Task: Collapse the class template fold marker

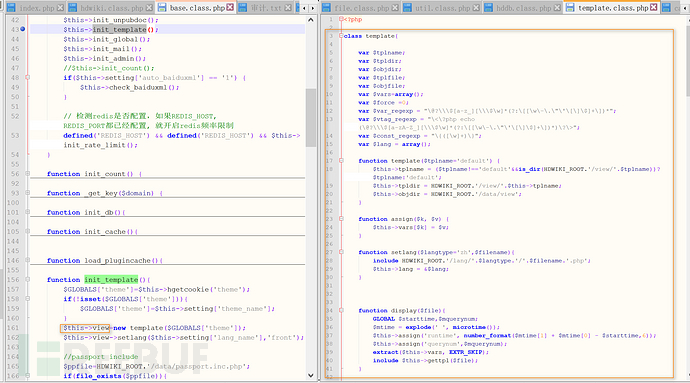Action: click(x=341, y=36)
